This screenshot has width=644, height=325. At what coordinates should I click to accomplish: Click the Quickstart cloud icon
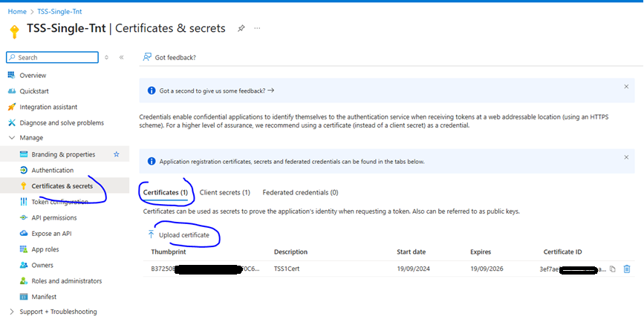tap(11, 91)
